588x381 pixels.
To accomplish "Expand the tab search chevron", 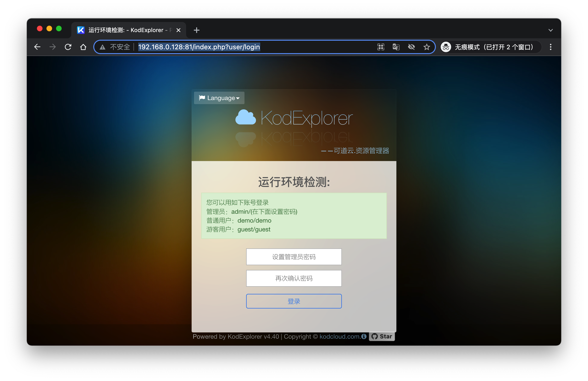I will [550, 30].
